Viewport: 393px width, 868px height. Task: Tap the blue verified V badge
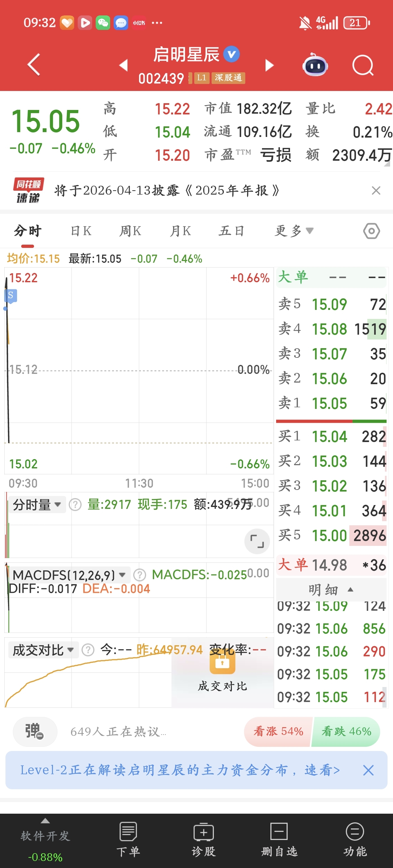tap(231, 54)
